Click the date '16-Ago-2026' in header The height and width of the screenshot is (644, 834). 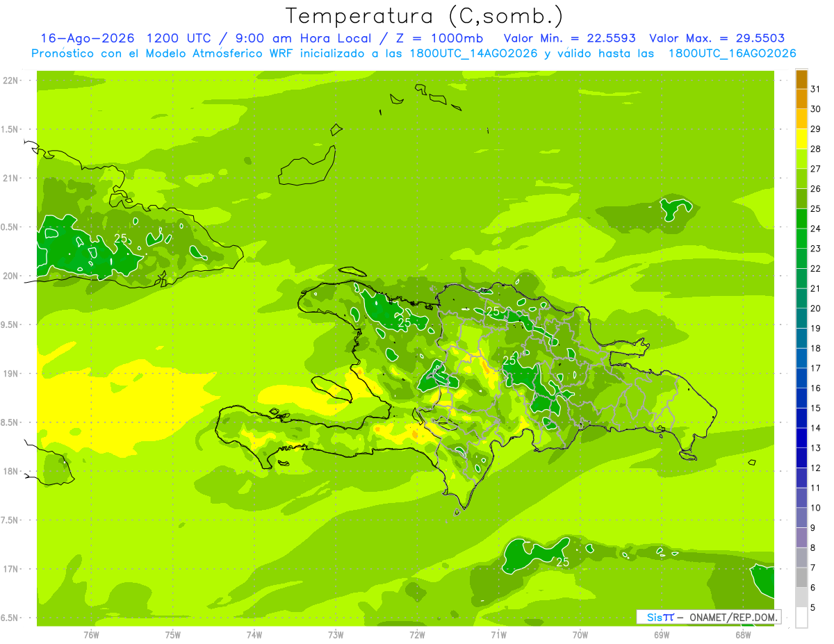coord(87,38)
